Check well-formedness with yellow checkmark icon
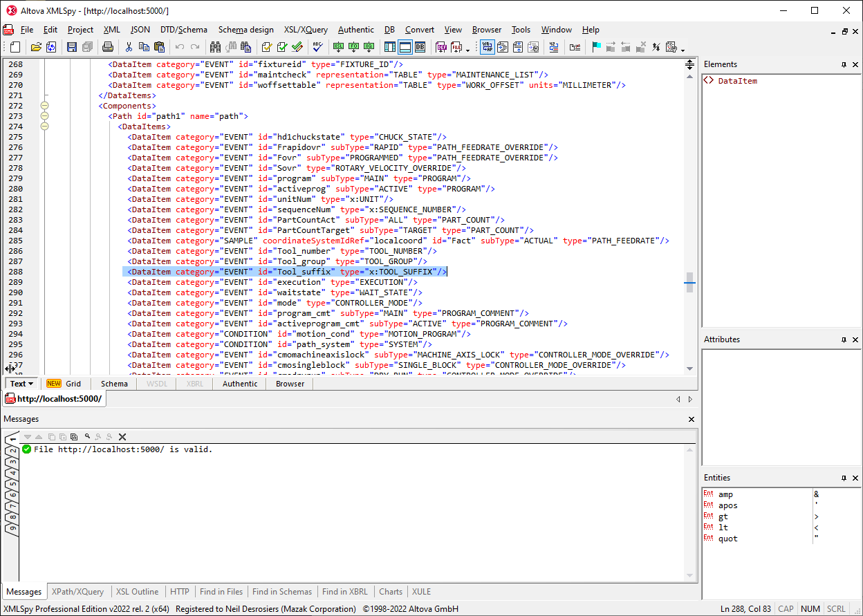The width and height of the screenshot is (863, 616). point(266,47)
